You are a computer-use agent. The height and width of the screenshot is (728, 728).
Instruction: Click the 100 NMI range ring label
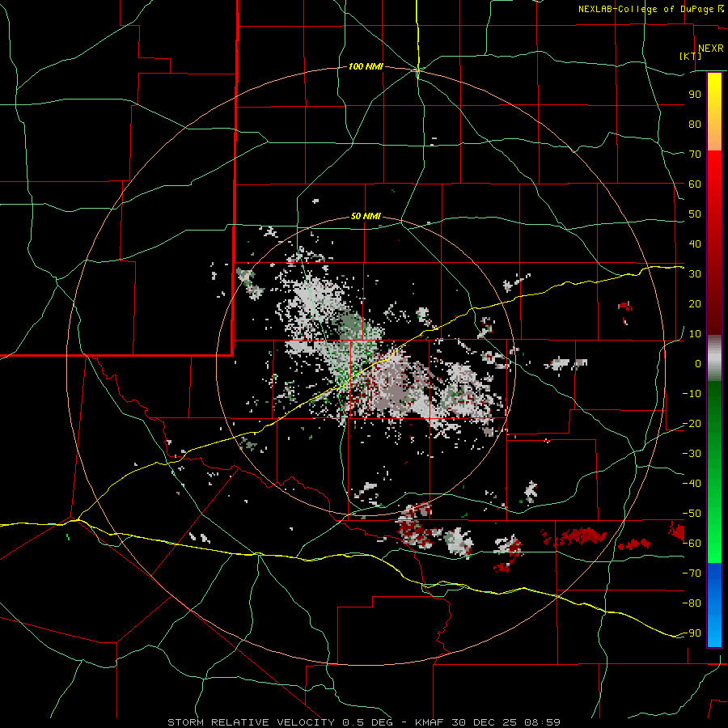366,67
